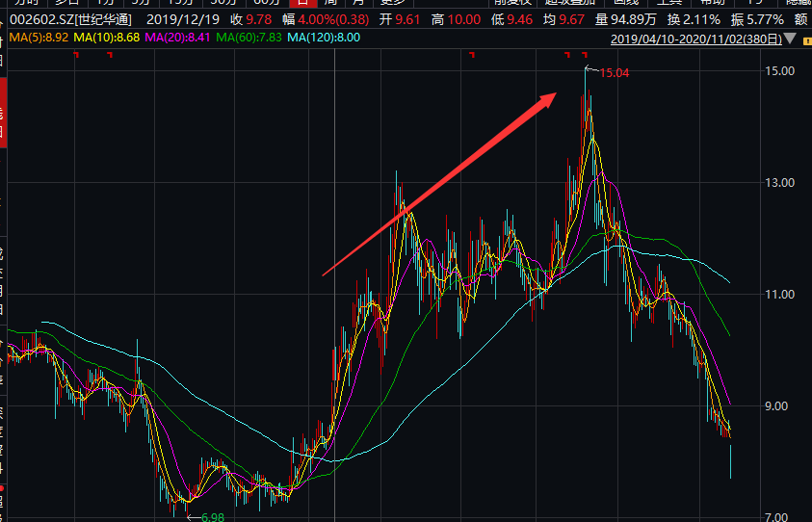The image size is (812, 522).
Task: Expand the 更多 period options
Action: pyautogui.click(x=392, y=3)
